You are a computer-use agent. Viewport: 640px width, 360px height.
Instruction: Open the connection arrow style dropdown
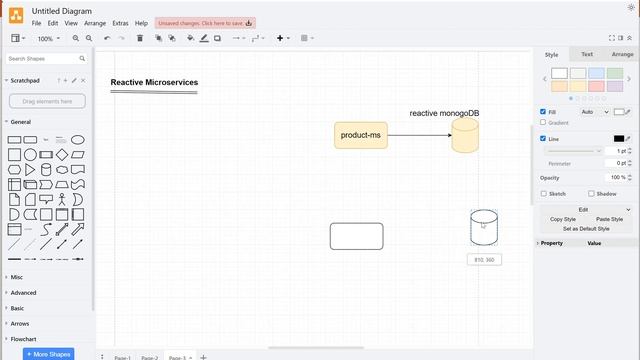(239, 38)
